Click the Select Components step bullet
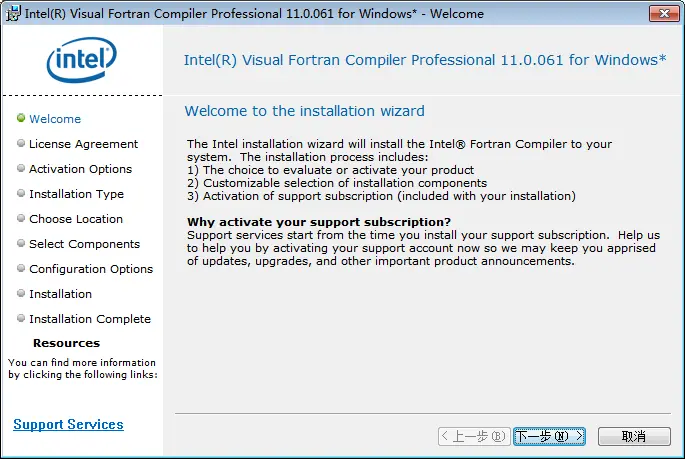Image resolution: width=685 pixels, height=459 pixels. coord(21,243)
